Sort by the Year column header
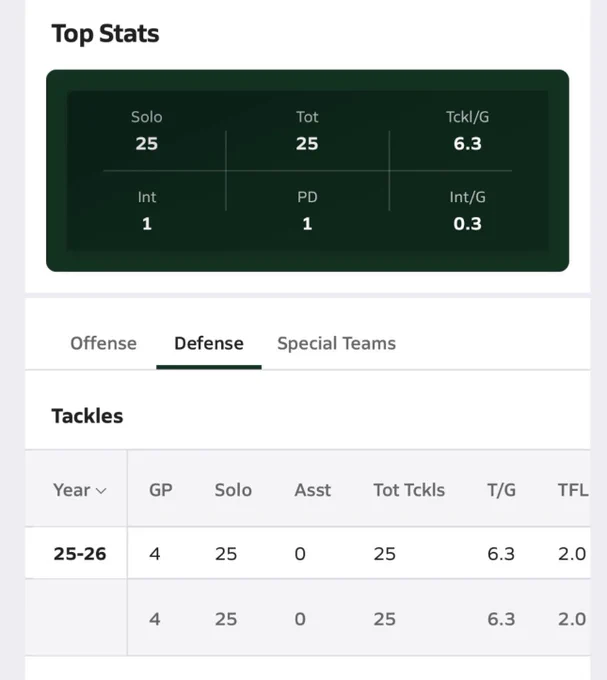Image resolution: width=607 pixels, height=680 pixels. tap(80, 490)
